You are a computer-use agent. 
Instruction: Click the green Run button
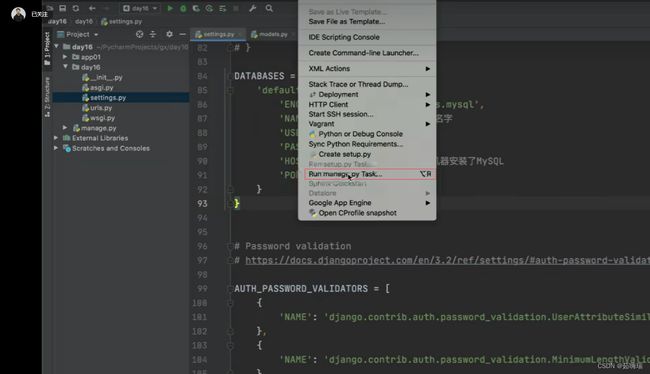pyautogui.click(x=170, y=8)
